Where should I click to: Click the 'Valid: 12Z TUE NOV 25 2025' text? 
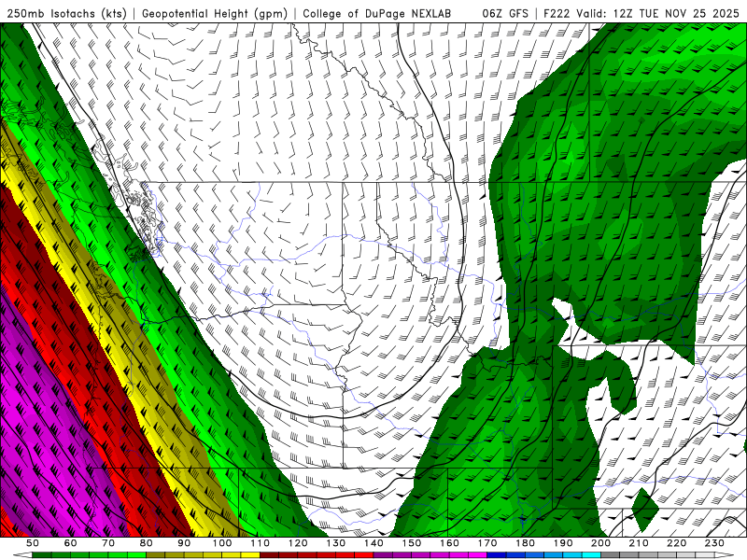coord(657,14)
